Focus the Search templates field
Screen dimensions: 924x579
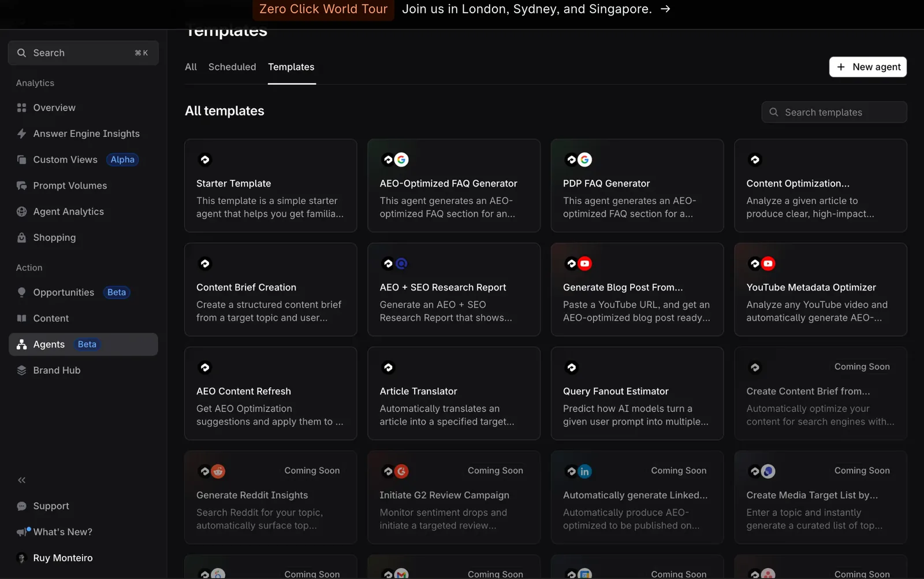[834, 112]
